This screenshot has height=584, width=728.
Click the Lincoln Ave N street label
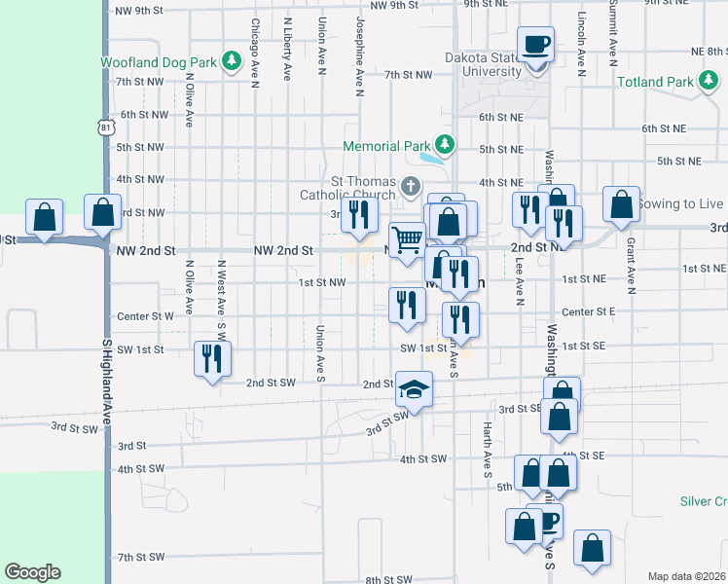tap(582, 44)
